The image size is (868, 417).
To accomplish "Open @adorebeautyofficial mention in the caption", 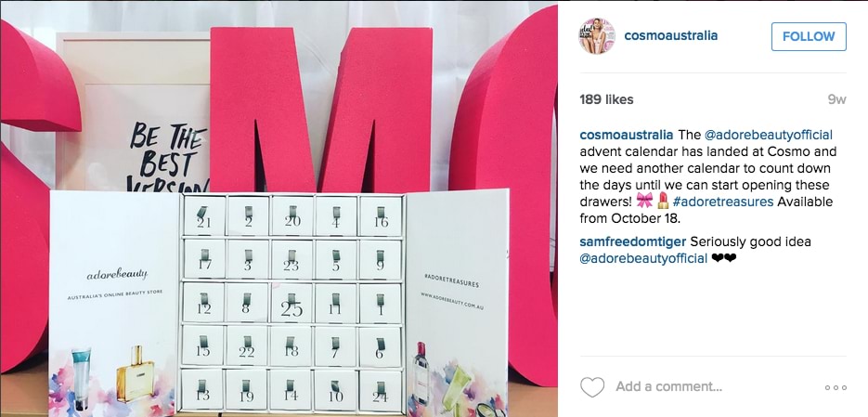I will [769, 135].
